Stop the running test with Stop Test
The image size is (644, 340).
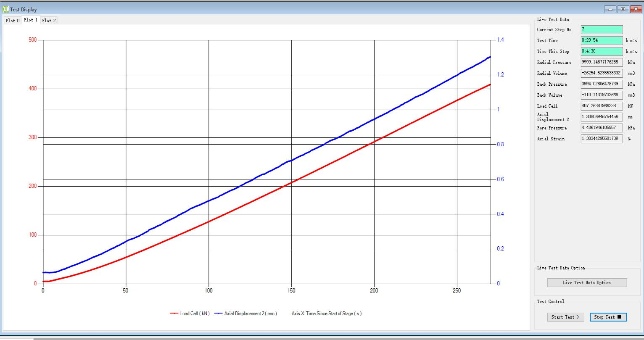coord(608,317)
